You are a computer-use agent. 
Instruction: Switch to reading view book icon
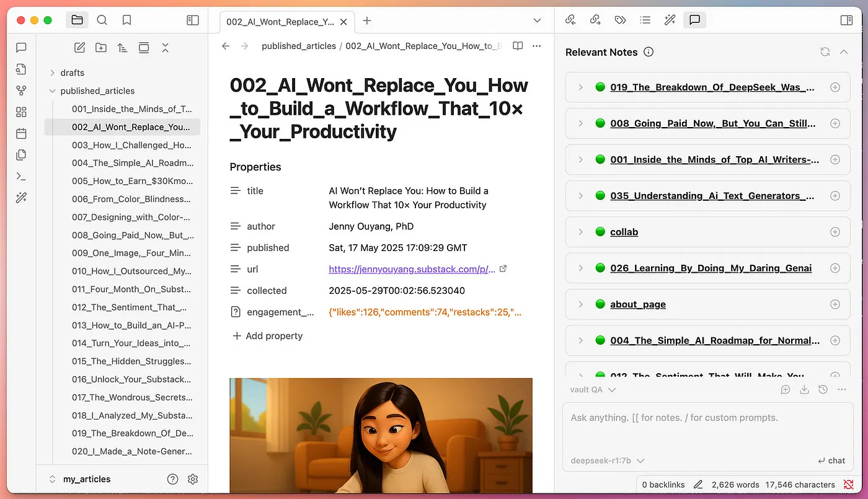518,46
